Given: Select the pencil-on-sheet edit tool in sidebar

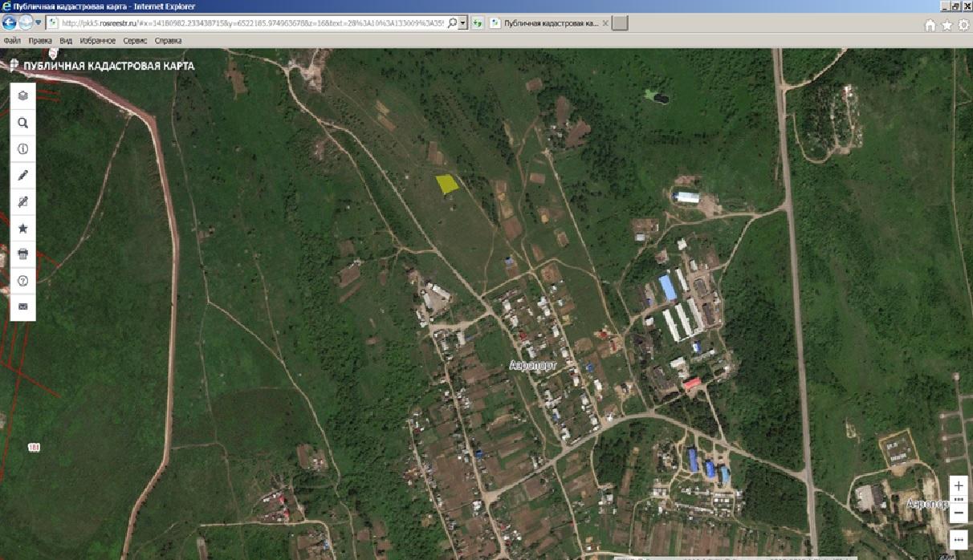Looking at the screenshot, I should (22, 201).
